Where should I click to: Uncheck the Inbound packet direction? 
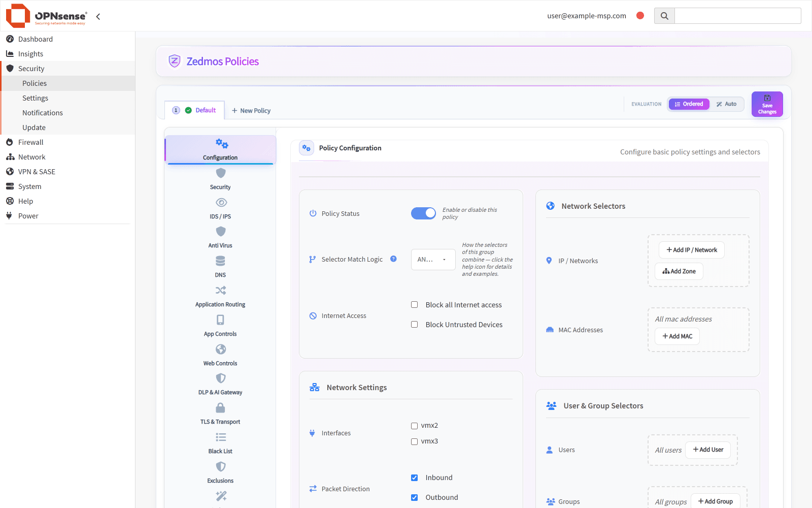click(415, 478)
